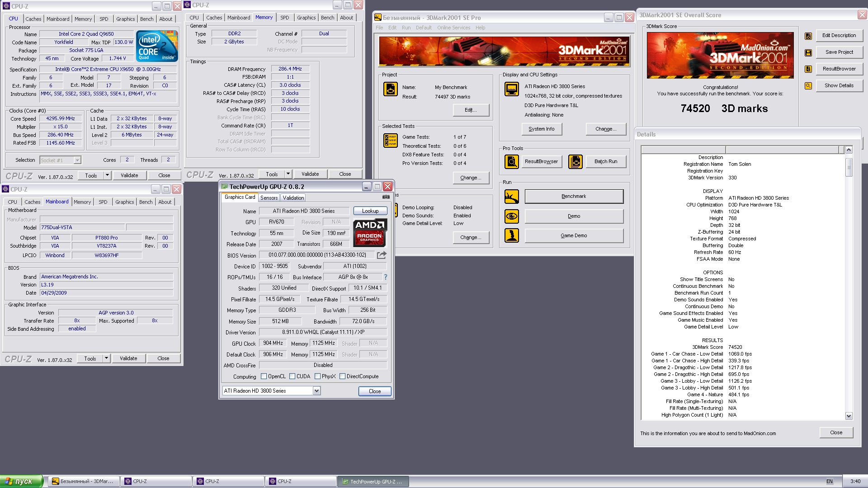Viewport: 868px width, 488px height.
Task: Switch to the Caches tab in CPU window
Action: pos(33,19)
